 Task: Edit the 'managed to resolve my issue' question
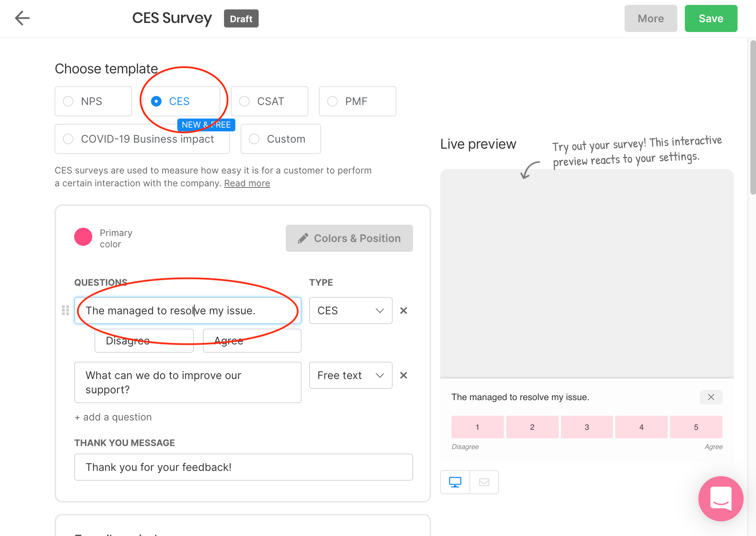188,311
